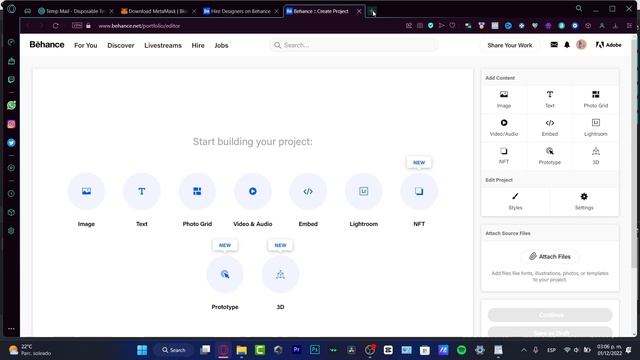Click the Behance search field
This screenshot has width=640, height=360.
pyautogui.click(x=353, y=45)
